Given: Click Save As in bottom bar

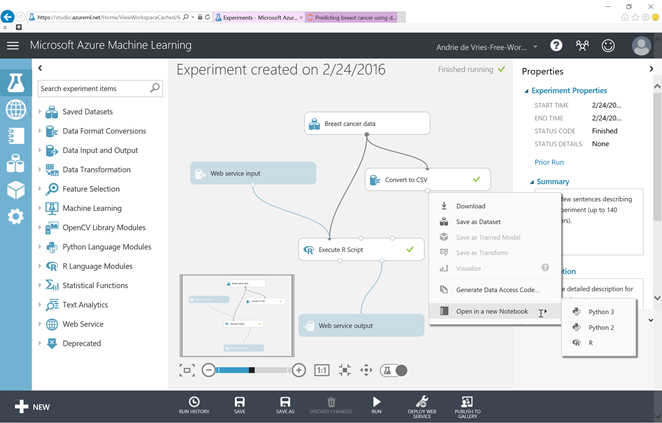Looking at the screenshot, I should click(x=285, y=405).
